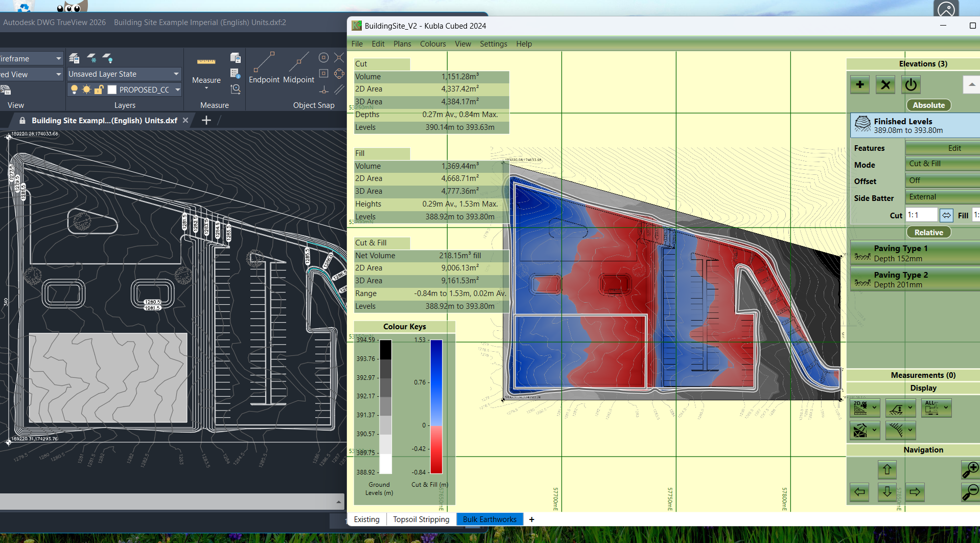Open the Unsaved Layer State dropdown
Screen dimensions: 980x543
124,74
